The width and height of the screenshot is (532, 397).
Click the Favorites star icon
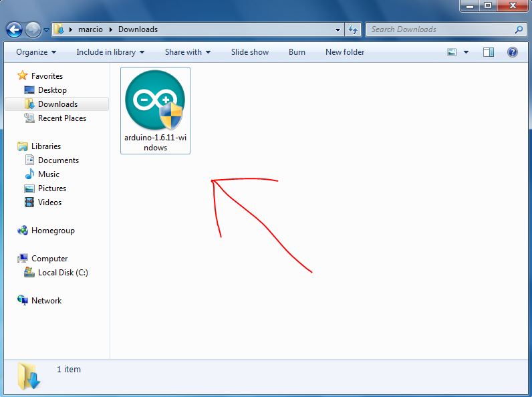coord(23,76)
